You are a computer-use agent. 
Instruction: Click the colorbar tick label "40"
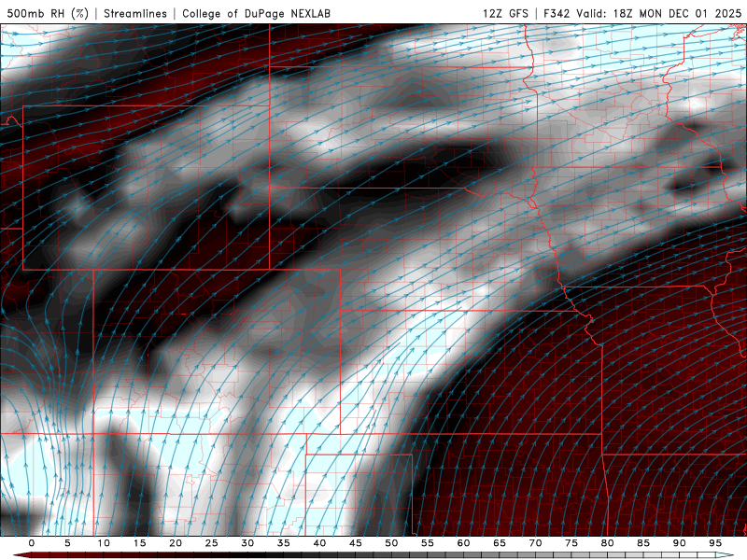319,543
